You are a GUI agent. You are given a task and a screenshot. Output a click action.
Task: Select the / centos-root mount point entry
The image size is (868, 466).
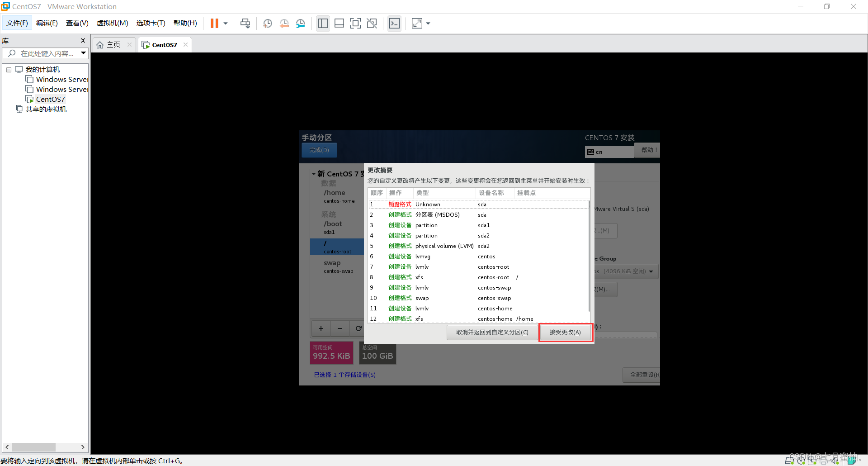[337, 247]
